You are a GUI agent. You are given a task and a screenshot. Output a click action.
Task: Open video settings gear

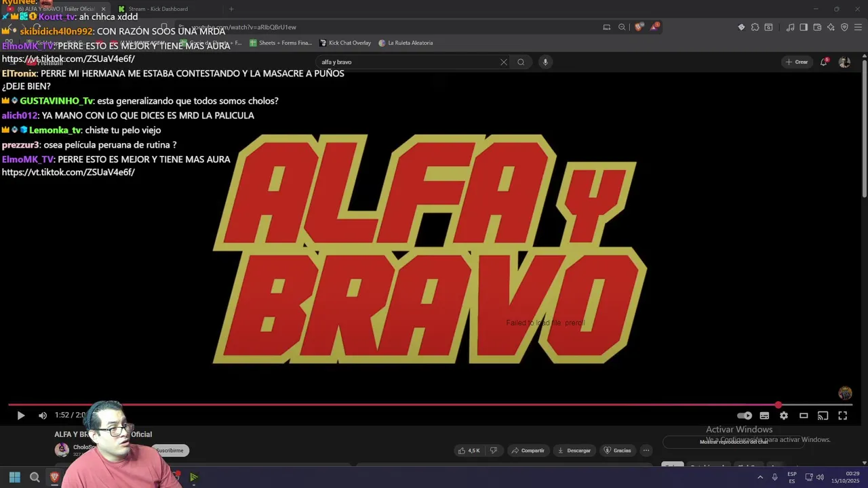click(784, 415)
